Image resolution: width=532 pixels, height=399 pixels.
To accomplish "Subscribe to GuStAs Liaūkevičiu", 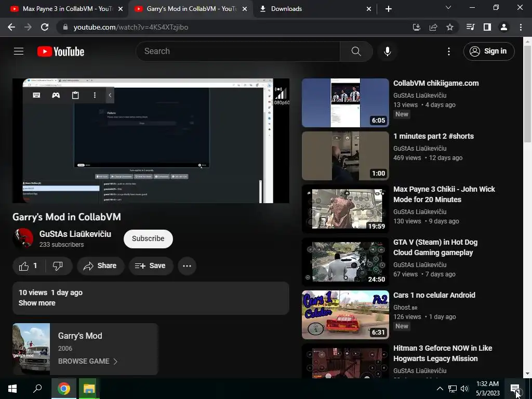I will (x=148, y=238).
